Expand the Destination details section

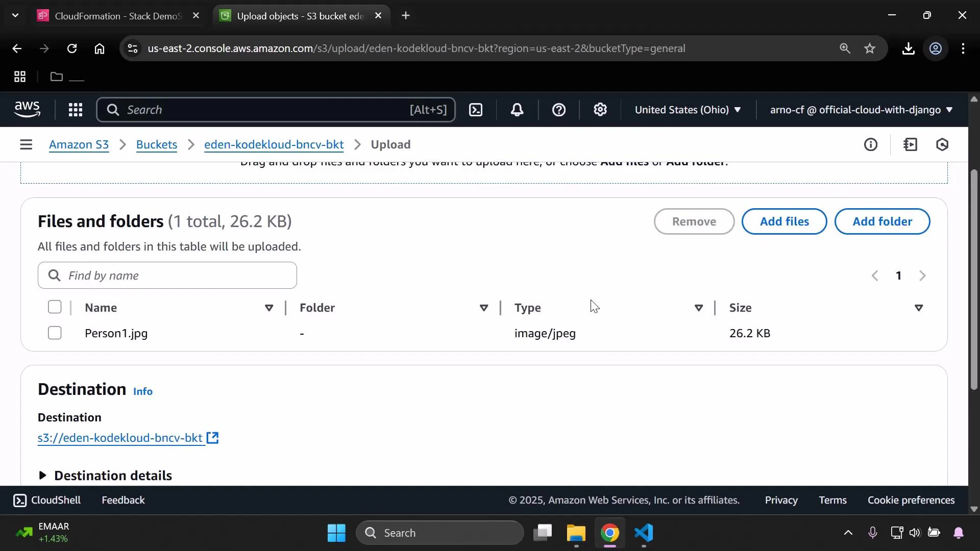[43, 475]
